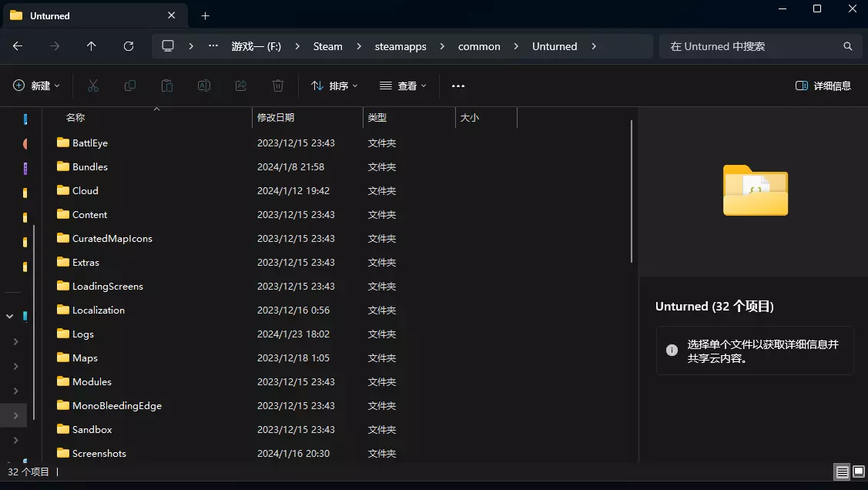This screenshot has height=490, width=868.
Task: Click the Paste clipboard icon
Action: coord(166,86)
